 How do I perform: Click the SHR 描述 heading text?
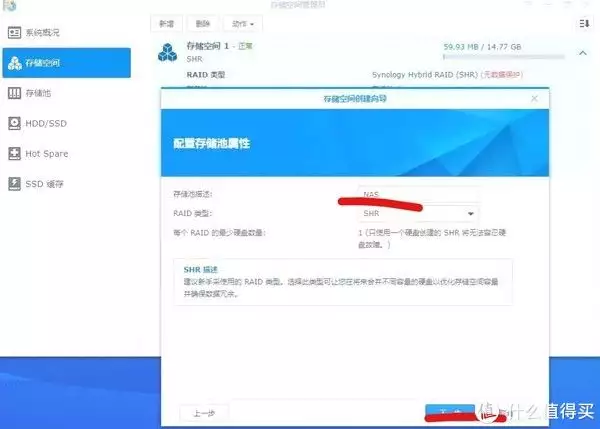(x=201, y=269)
